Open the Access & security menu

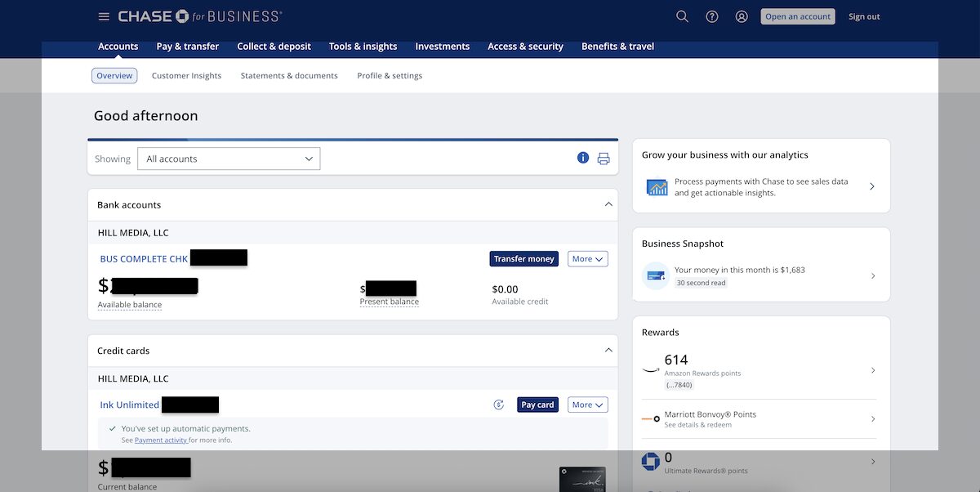pos(526,47)
